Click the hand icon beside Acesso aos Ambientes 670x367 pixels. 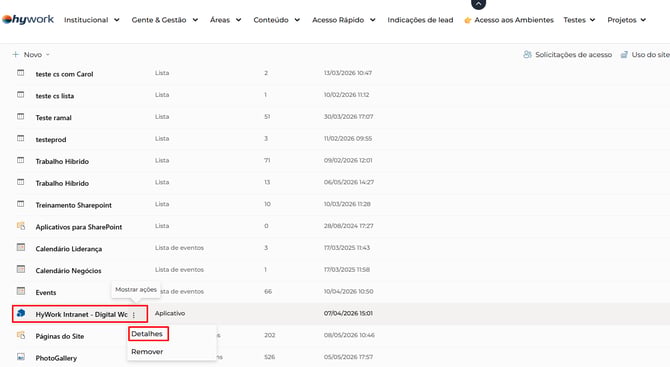click(x=467, y=20)
